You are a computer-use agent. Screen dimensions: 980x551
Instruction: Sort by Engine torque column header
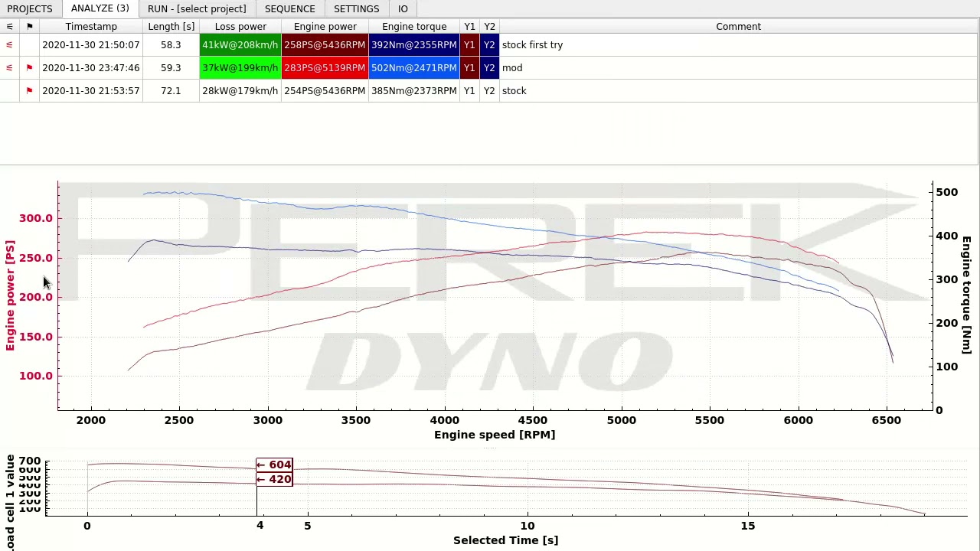coord(414,26)
